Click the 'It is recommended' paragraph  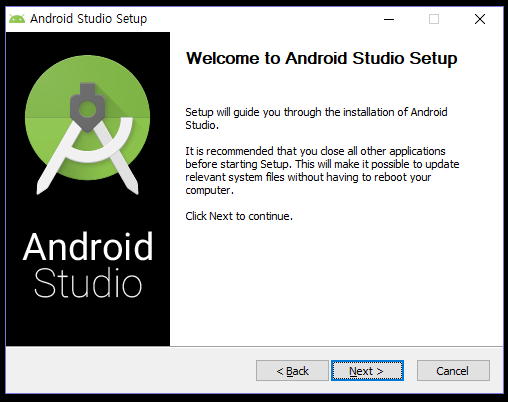(322, 171)
